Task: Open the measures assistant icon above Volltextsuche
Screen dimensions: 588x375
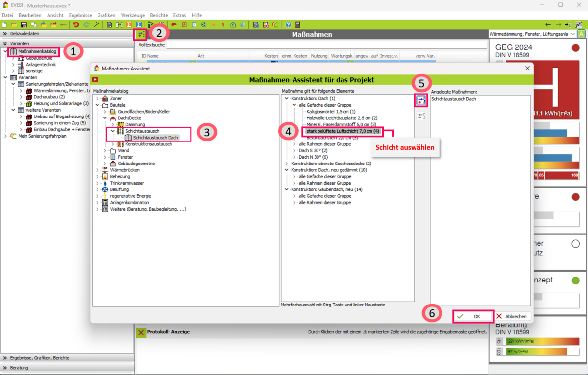Action: [x=141, y=35]
